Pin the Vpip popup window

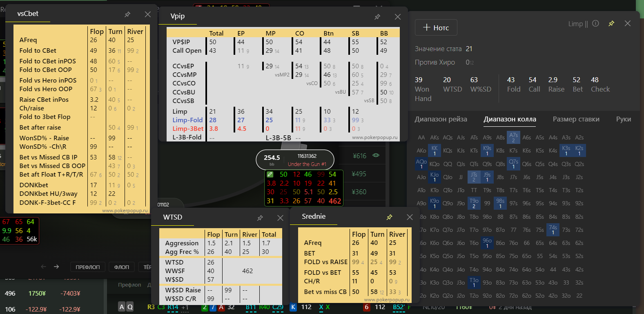click(377, 17)
